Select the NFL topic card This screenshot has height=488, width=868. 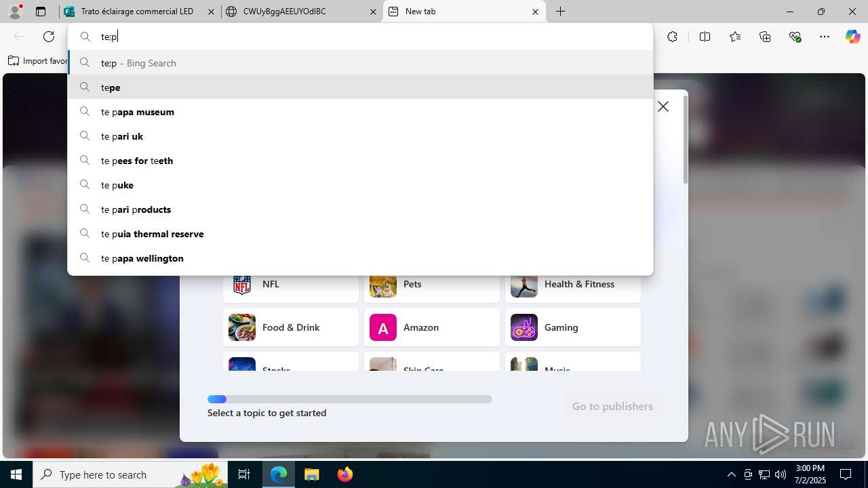291,288
